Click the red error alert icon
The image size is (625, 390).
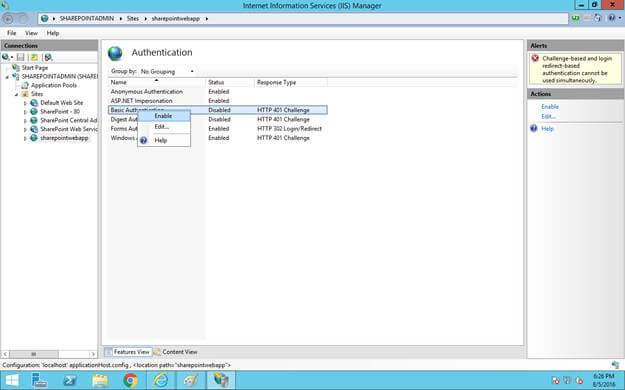[535, 59]
